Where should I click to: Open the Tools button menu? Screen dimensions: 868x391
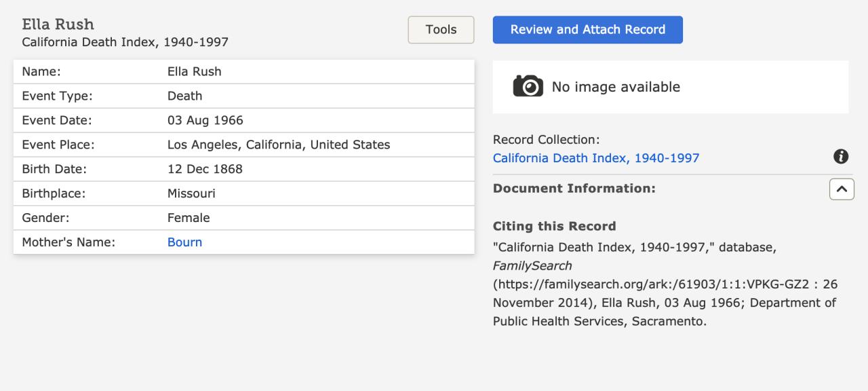tap(441, 30)
